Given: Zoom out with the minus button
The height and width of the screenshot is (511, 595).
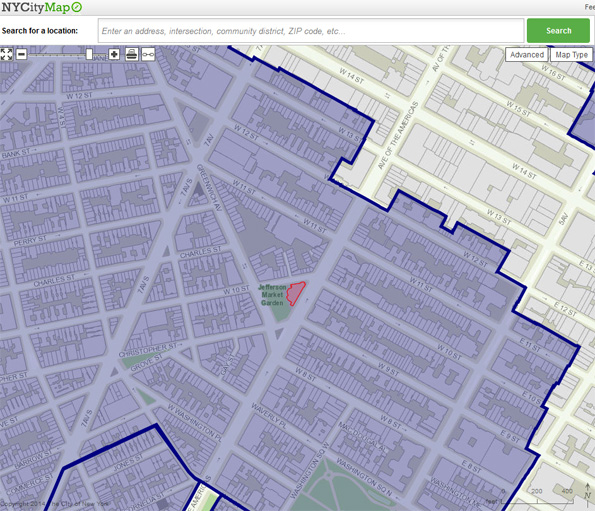Looking at the screenshot, I should pyautogui.click(x=22, y=54).
